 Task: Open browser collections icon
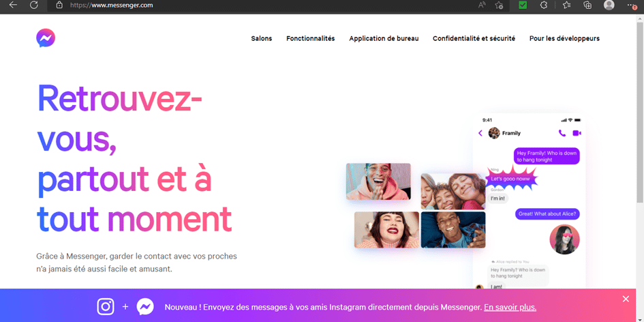(587, 5)
